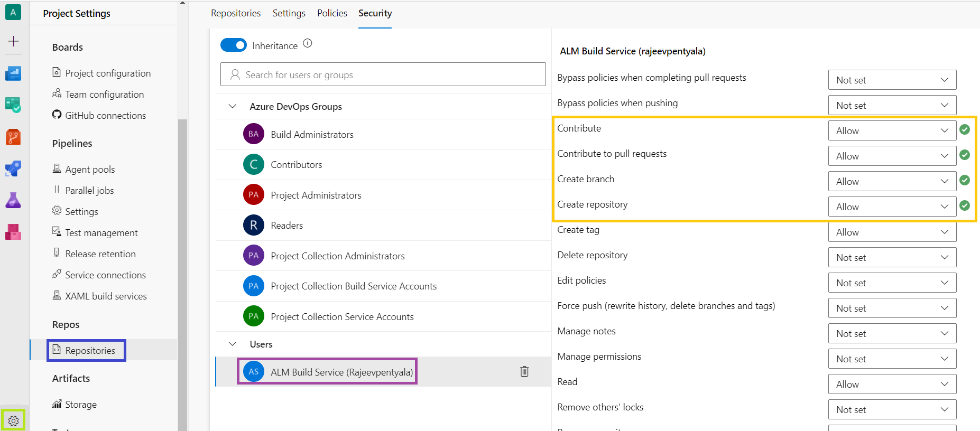The height and width of the screenshot is (431, 980).
Task: Select the Contributors group
Action: point(296,164)
